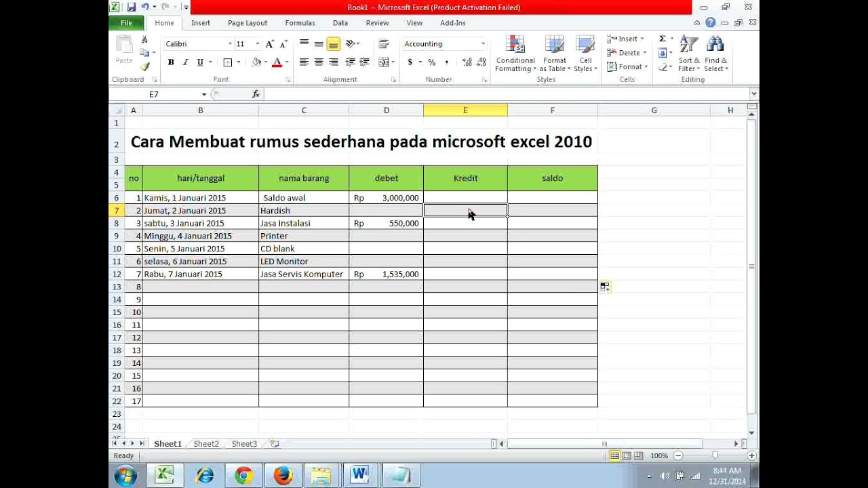This screenshot has height=488, width=868.
Task: Toggle Align Text Left
Action: click(x=304, y=62)
